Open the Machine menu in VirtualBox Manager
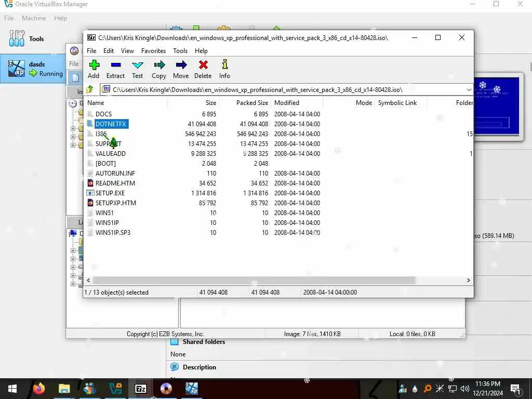The width and height of the screenshot is (532, 399). (34, 18)
